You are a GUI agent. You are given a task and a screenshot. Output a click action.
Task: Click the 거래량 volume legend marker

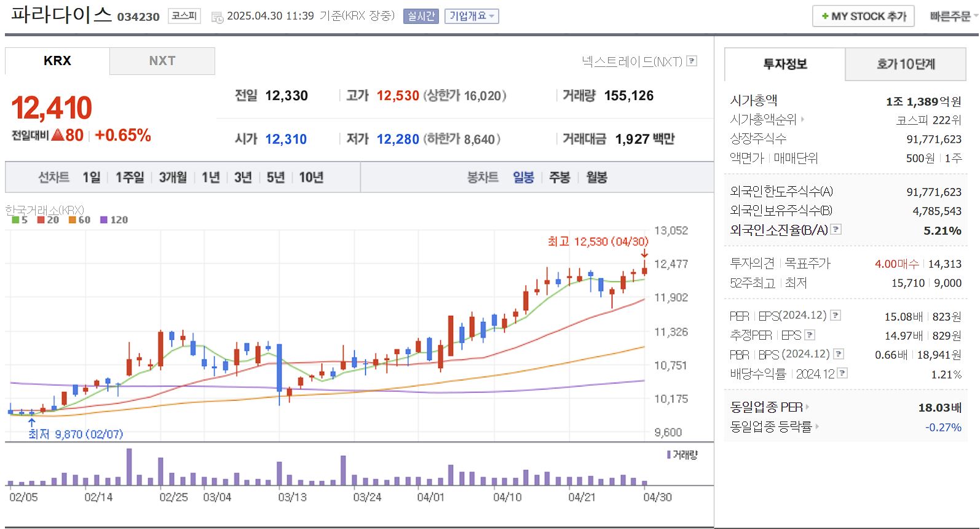pos(682,455)
